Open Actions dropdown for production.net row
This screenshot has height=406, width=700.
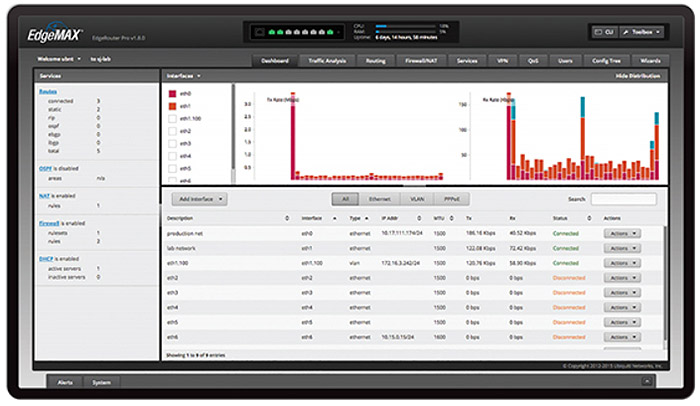[x=622, y=234]
